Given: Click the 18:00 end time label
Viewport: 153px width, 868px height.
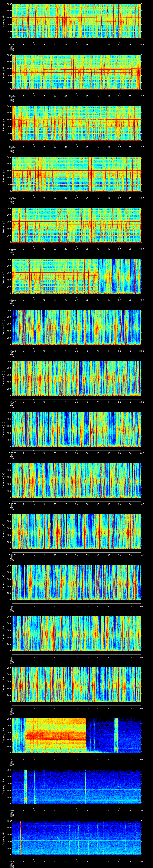Looking at the screenshot, I should 141,861.
